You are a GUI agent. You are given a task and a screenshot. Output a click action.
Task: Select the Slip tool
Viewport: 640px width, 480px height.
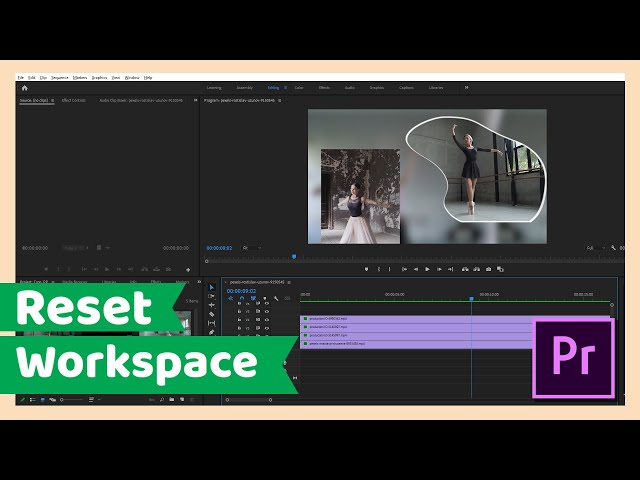coord(211,323)
